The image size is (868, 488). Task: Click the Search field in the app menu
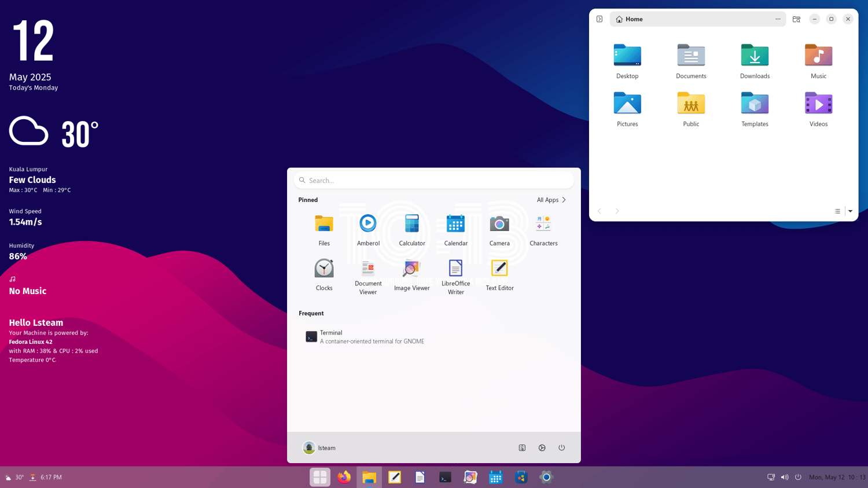[x=434, y=181]
